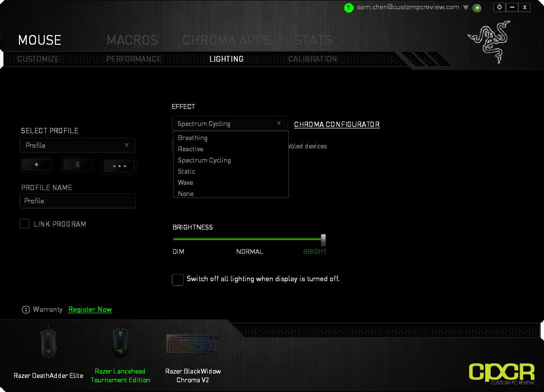Select Razer Lancehead Tournament Edition device
Screen dimensions: 544x392
click(x=121, y=355)
